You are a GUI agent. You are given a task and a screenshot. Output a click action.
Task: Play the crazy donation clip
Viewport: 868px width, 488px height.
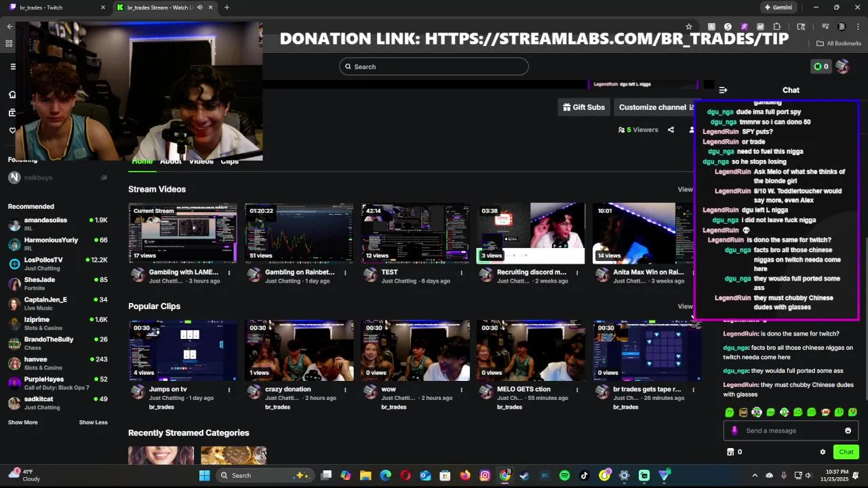tap(299, 350)
